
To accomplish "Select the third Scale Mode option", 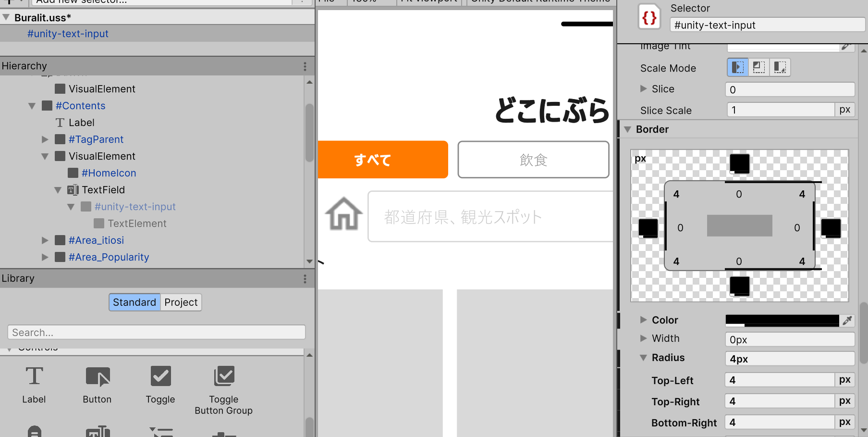I will point(780,67).
